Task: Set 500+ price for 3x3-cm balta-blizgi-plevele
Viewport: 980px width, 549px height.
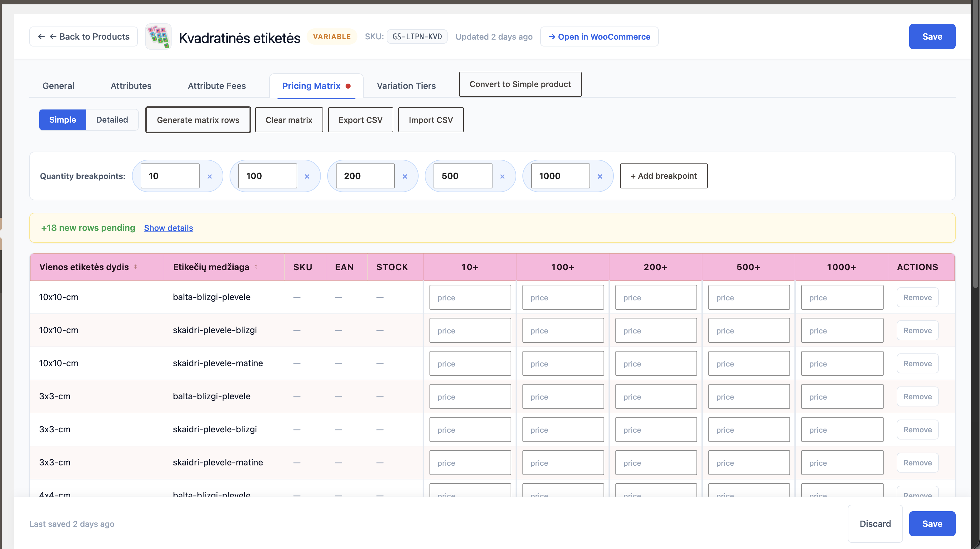Action: [749, 397]
